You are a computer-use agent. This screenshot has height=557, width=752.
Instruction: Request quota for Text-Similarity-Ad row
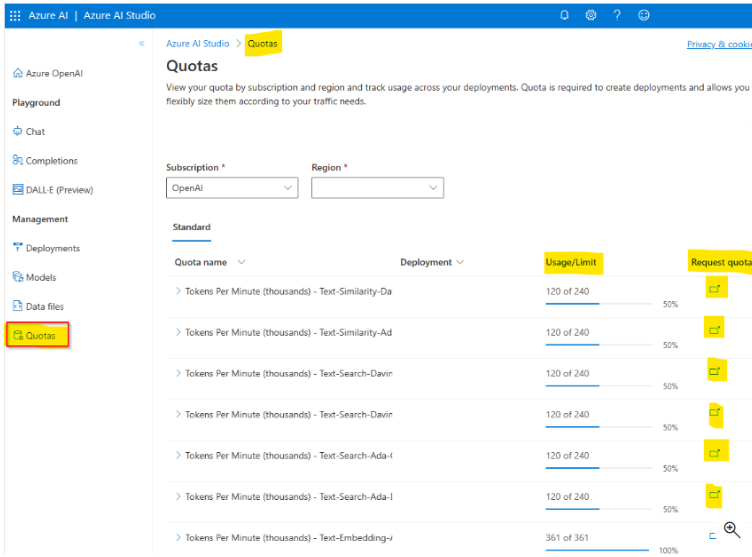coord(715,330)
